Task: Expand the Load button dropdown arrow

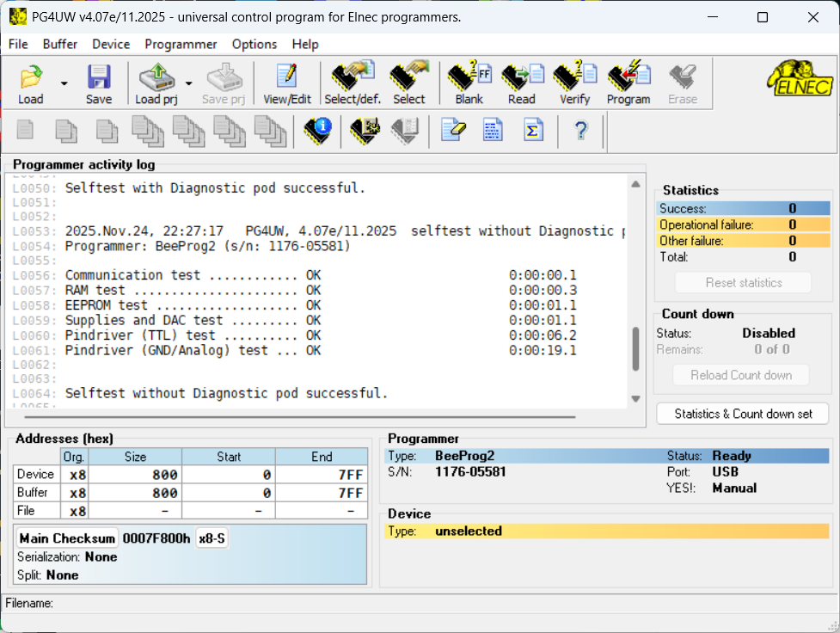Action: tap(64, 83)
